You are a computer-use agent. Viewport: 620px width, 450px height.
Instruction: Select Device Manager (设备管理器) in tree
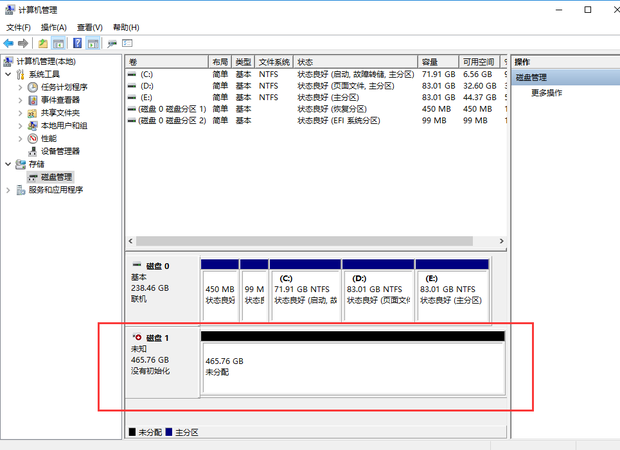(60, 151)
